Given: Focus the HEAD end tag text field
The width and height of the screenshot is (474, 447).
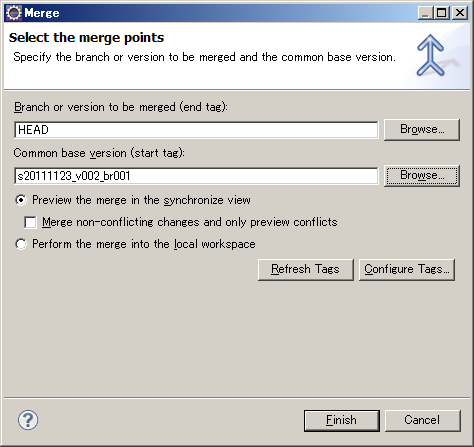Looking at the screenshot, I should 196,130.
